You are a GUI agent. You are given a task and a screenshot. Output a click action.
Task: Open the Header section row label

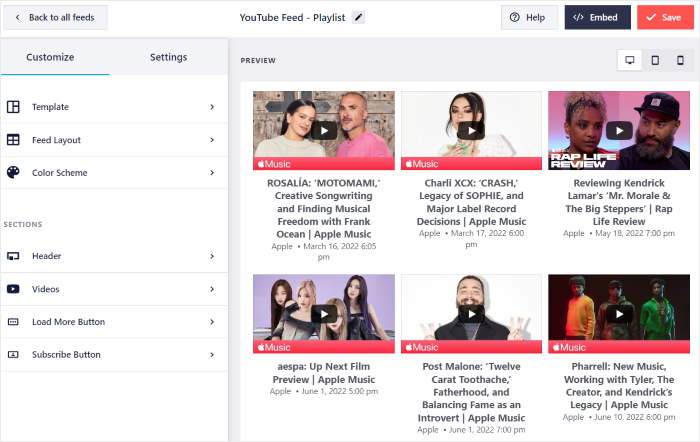(x=46, y=256)
